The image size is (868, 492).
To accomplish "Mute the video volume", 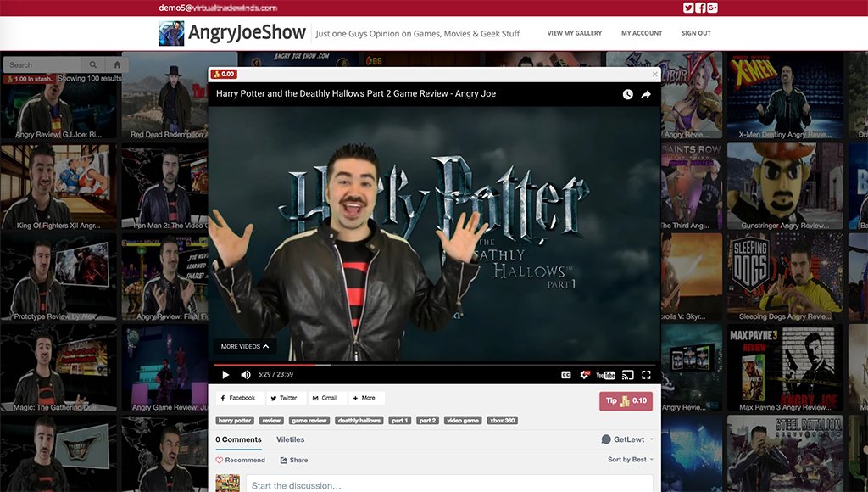I will click(246, 375).
